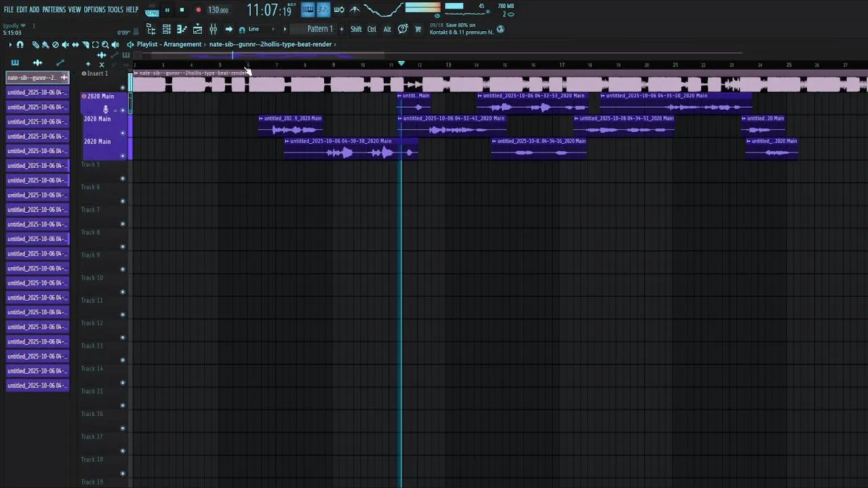Viewport: 868px width, 488px height.
Task: Open the clip menu of nate-sib audio clip
Action: point(136,73)
